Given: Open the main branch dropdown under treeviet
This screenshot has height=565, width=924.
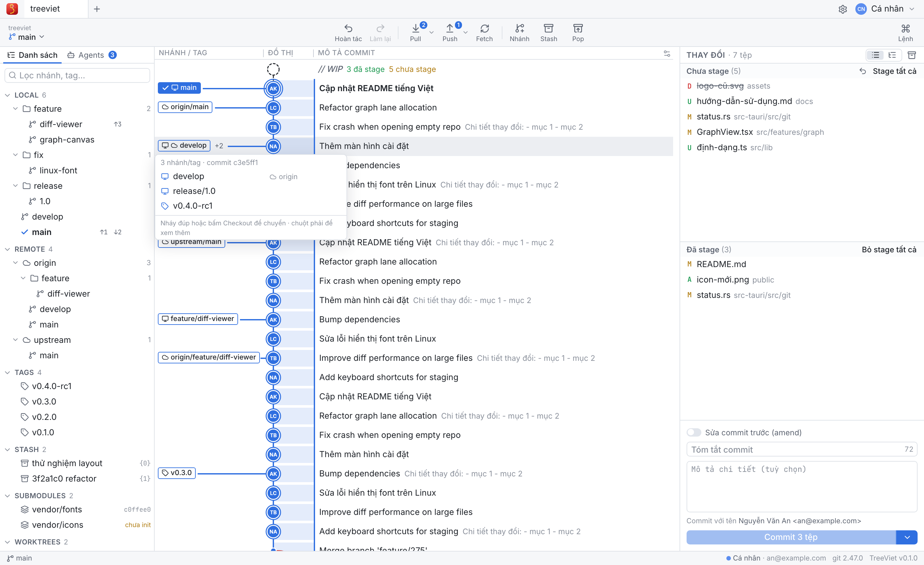Looking at the screenshot, I should 26,37.
